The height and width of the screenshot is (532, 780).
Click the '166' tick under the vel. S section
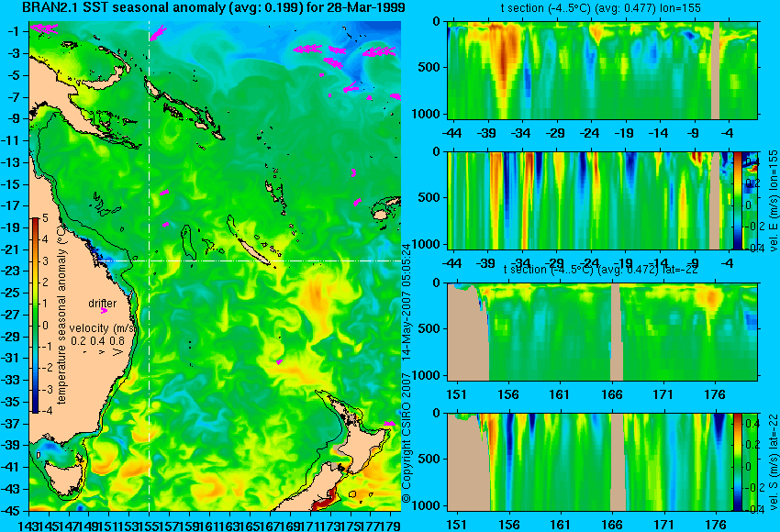612,525
